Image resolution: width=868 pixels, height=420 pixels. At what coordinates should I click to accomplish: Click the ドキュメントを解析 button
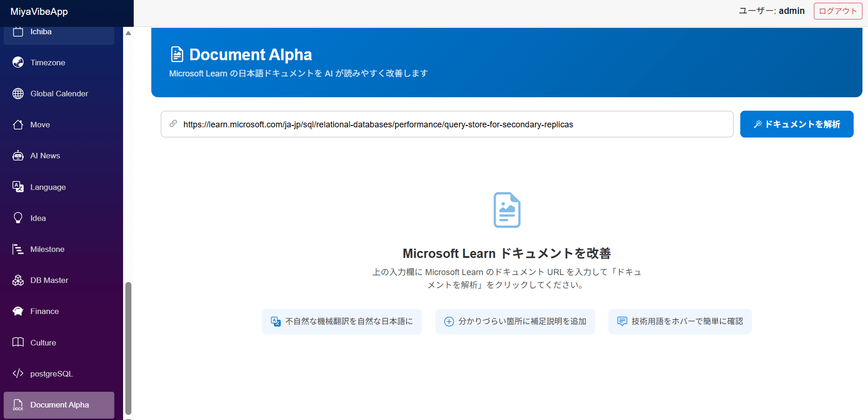click(797, 124)
